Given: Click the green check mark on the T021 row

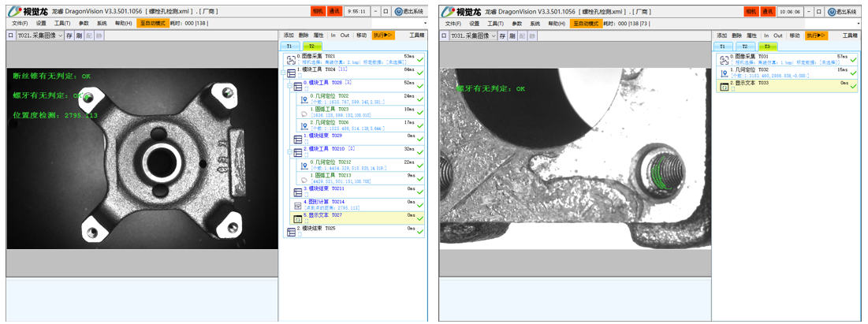Looking at the screenshot, I should (x=420, y=59).
